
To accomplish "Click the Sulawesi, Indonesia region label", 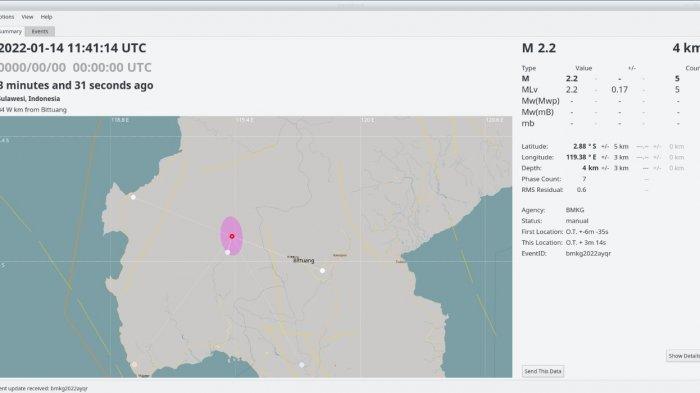I will click(x=29, y=99).
